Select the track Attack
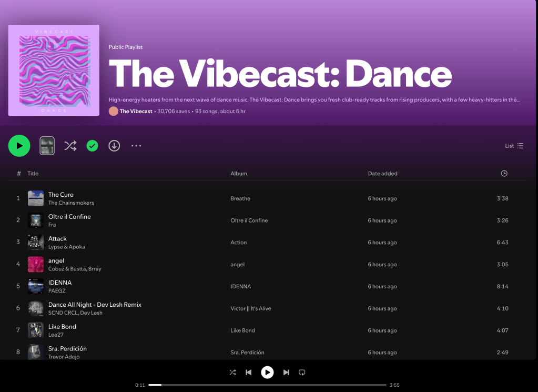The width and height of the screenshot is (538, 392). [x=57, y=238]
